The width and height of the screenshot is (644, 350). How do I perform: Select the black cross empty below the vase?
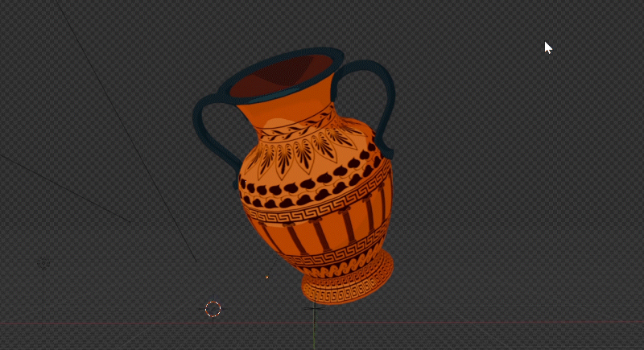pyautogui.click(x=314, y=307)
